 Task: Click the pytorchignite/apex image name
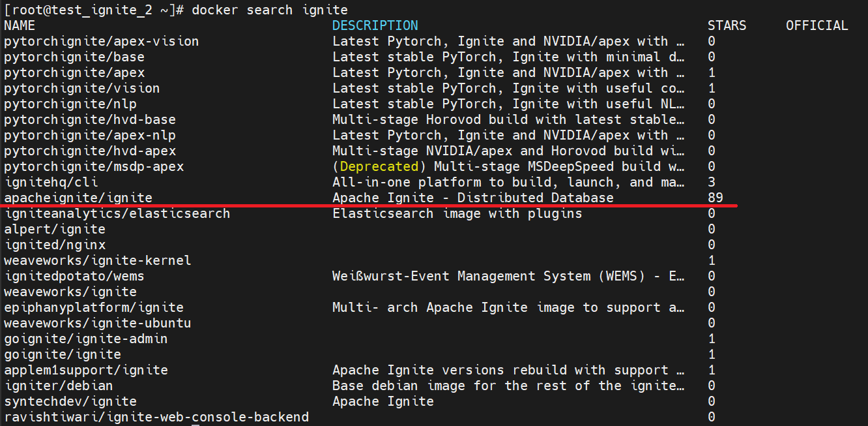tap(74, 72)
